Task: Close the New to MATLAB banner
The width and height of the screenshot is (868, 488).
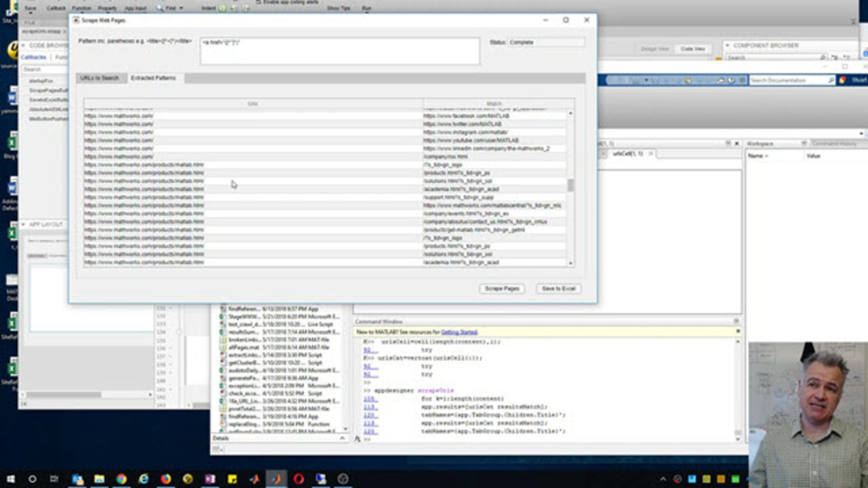Action: 738,332
